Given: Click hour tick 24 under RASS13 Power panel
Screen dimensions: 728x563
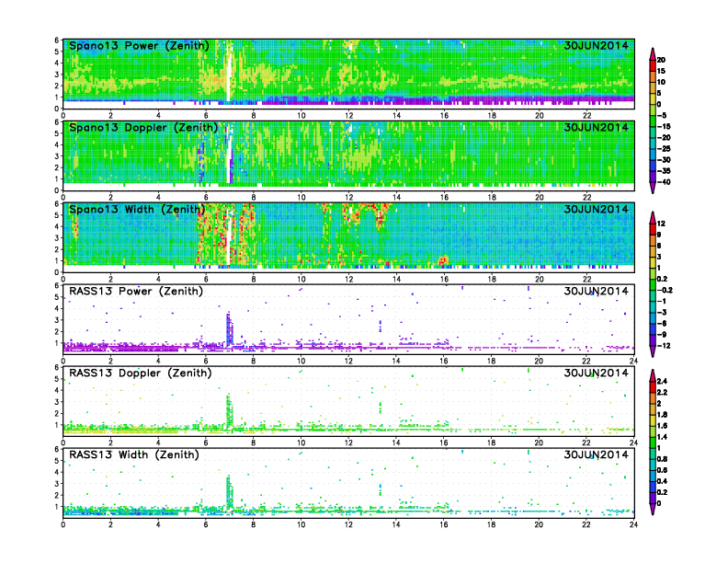Looking at the screenshot, I should (633, 361).
